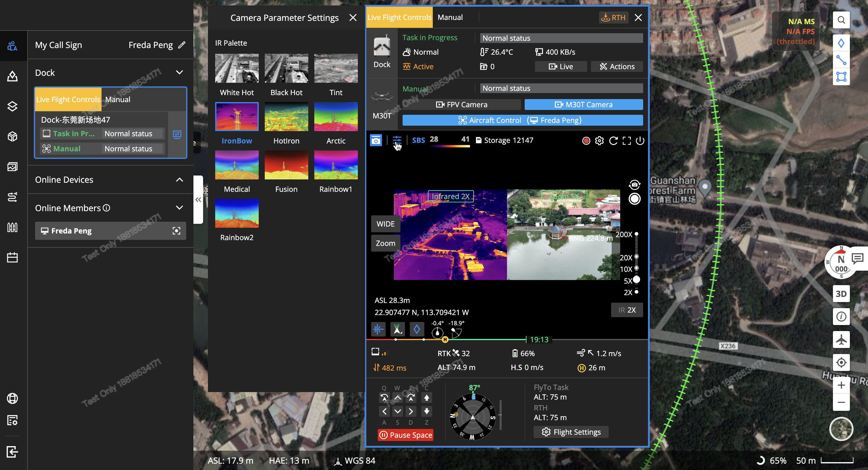Select the Arctic IR palette thumbnail

click(x=335, y=117)
